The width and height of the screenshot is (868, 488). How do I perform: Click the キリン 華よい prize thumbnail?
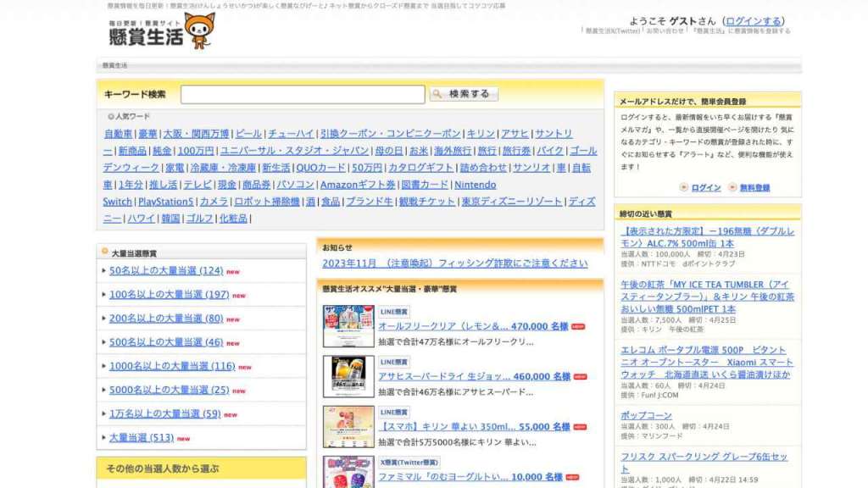click(348, 427)
